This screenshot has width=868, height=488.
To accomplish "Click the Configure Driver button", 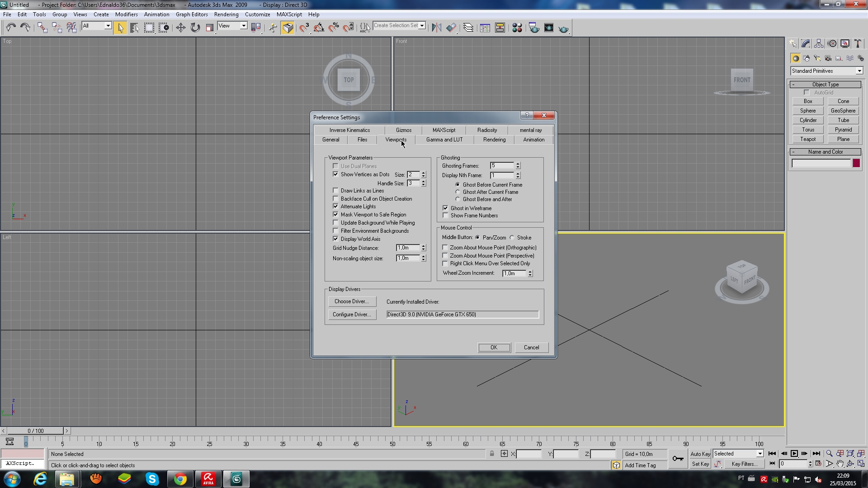I will (352, 314).
